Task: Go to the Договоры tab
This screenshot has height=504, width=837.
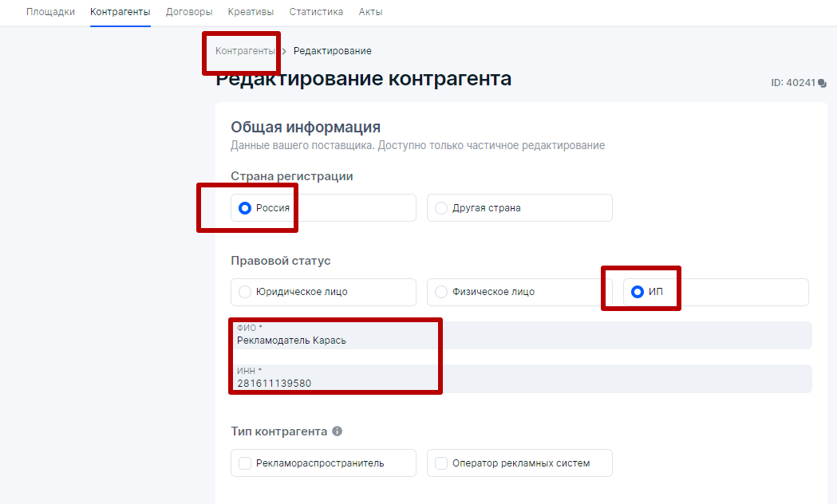Action: [x=189, y=12]
